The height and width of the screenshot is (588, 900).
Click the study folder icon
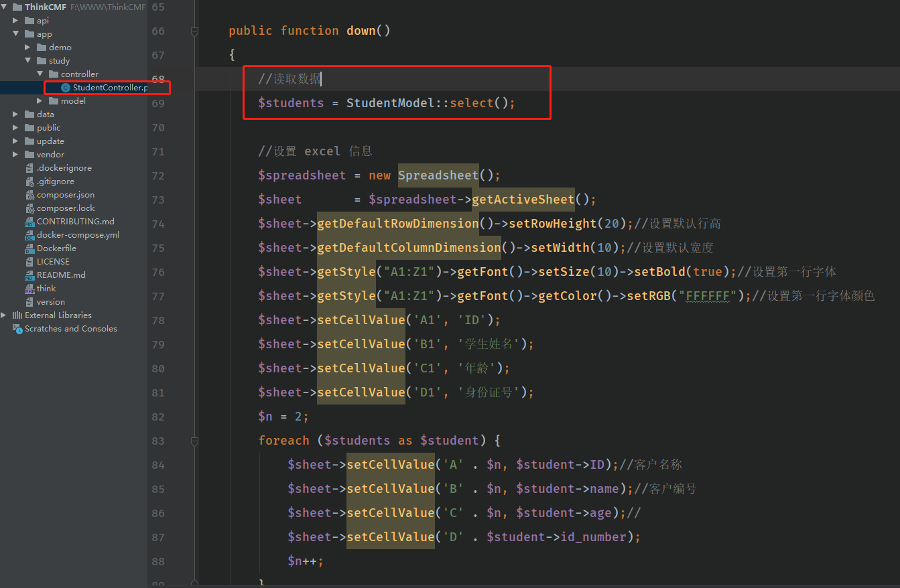[x=42, y=61]
